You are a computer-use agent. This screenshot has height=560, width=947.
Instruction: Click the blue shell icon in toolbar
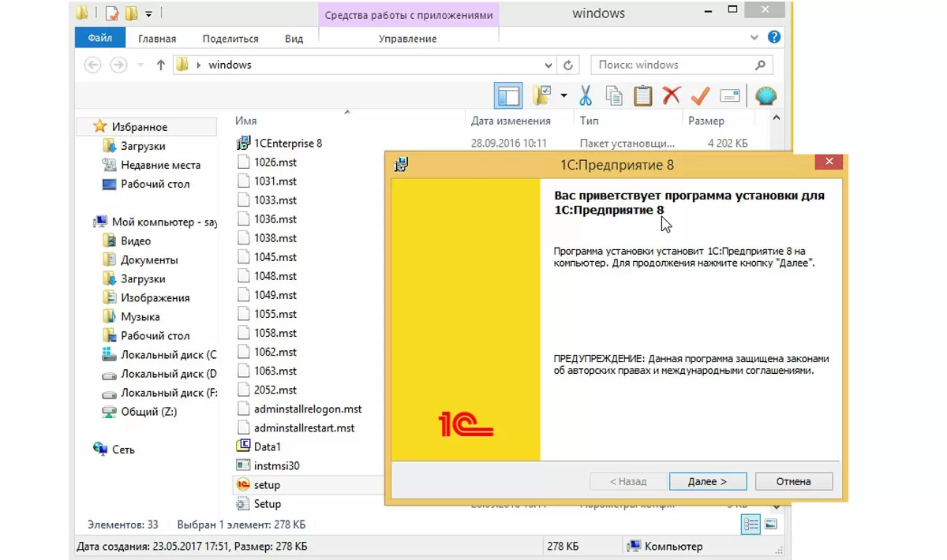click(765, 96)
